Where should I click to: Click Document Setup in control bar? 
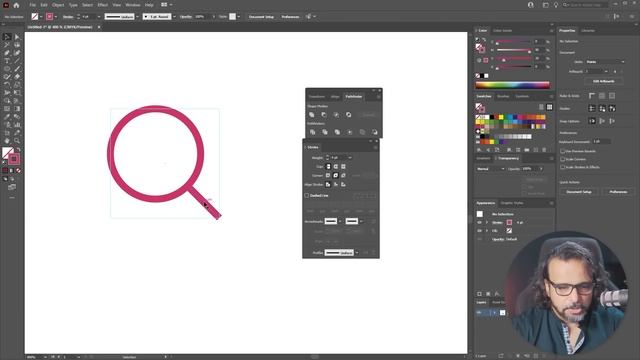262,17
